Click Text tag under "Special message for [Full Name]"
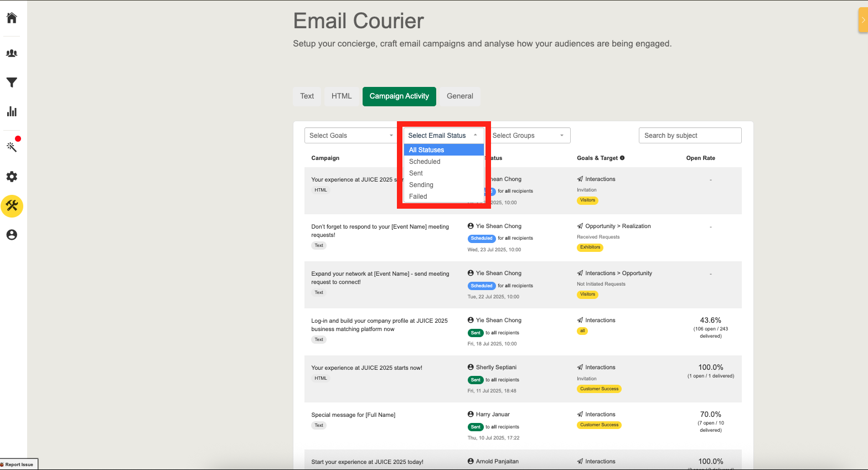 tap(319, 426)
